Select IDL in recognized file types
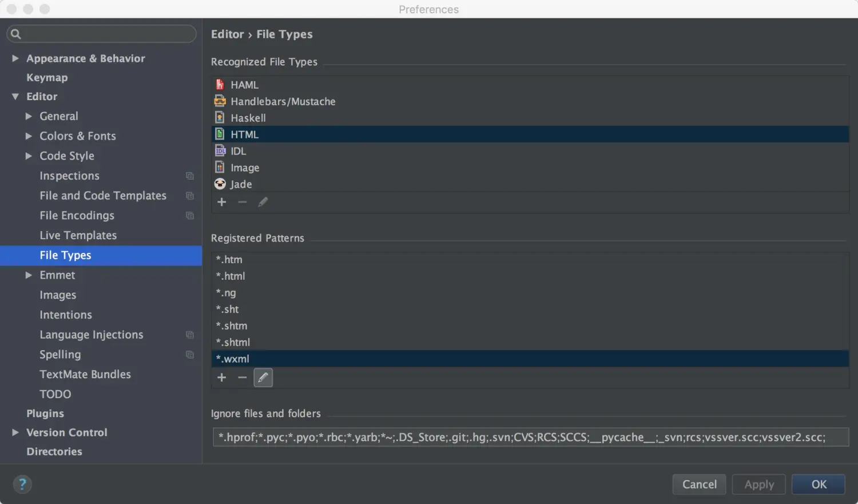Image resolution: width=858 pixels, height=504 pixels. click(530, 151)
